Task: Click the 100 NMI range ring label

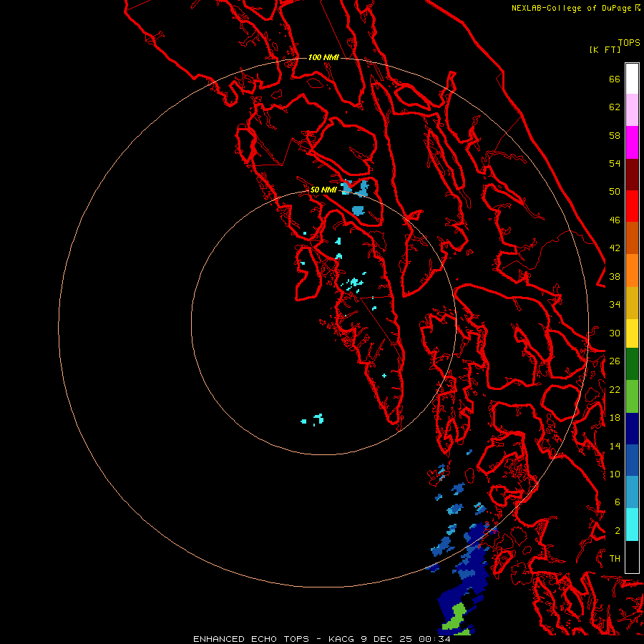Action: pos(323,57)
